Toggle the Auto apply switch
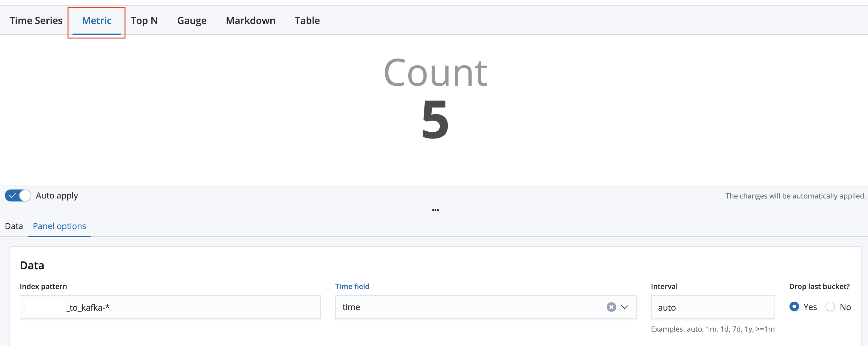The image size is (868, 346). pos(18,195)
